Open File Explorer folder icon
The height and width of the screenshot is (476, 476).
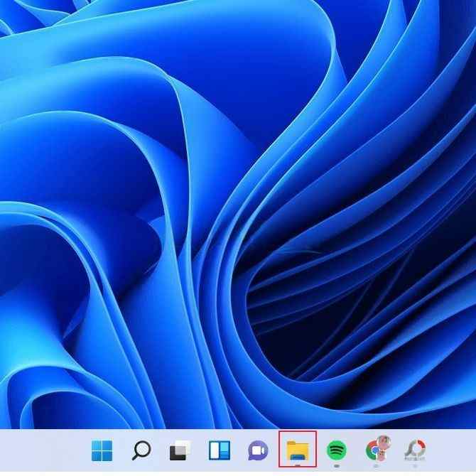pos(298,450)
